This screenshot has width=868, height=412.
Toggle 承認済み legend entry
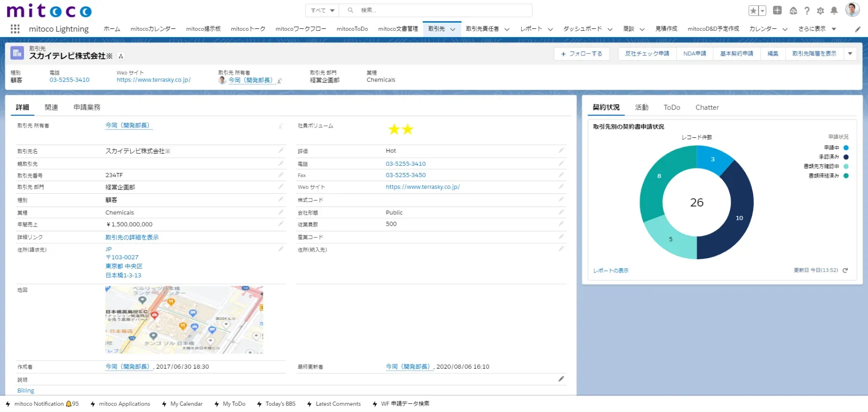click(x=834, y=157)
